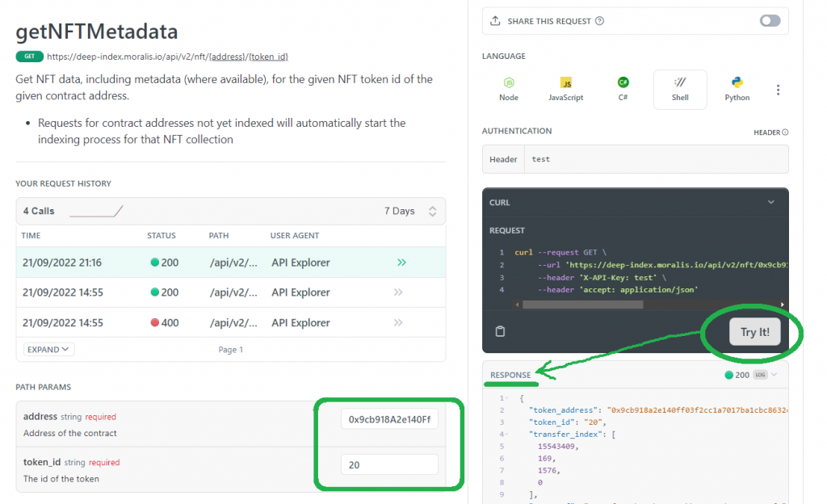Click the 4 Calls sparkline chart

(96, 212)
